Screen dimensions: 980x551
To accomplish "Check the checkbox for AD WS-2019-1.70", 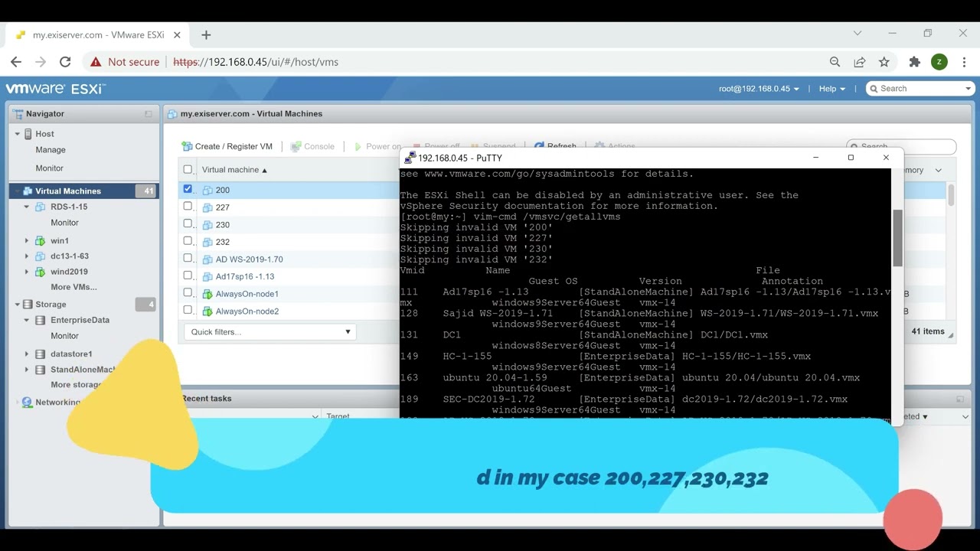I will coord(188,259).
